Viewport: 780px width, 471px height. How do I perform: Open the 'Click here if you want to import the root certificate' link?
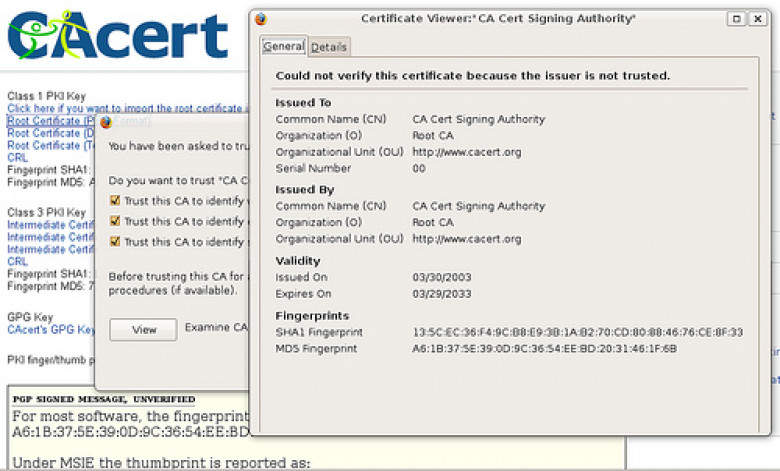coord(127,108)
